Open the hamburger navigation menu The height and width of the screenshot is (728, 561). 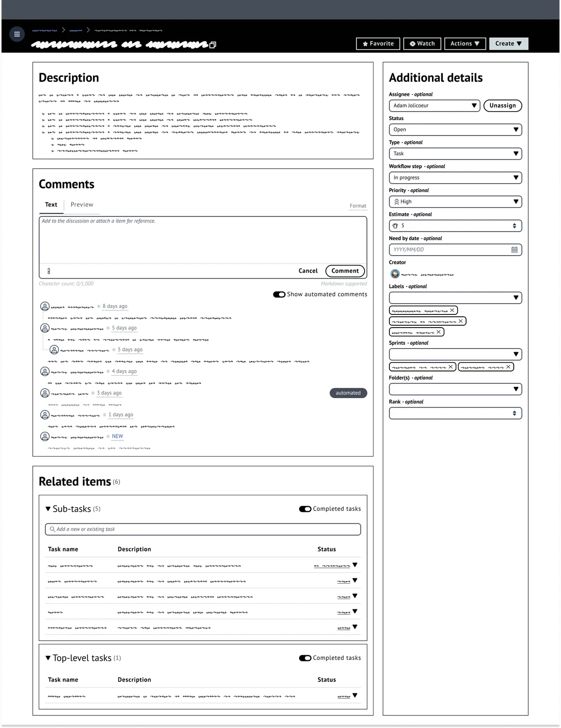coord(17,34)
